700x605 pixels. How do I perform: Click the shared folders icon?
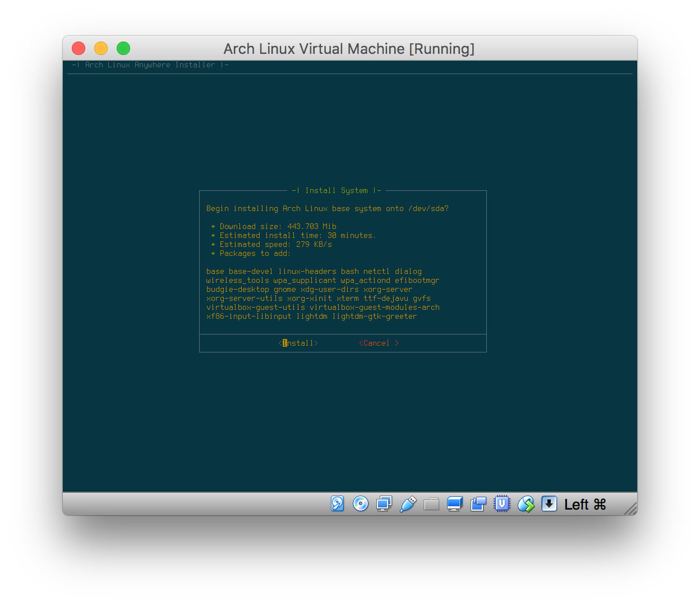(431, 503)
